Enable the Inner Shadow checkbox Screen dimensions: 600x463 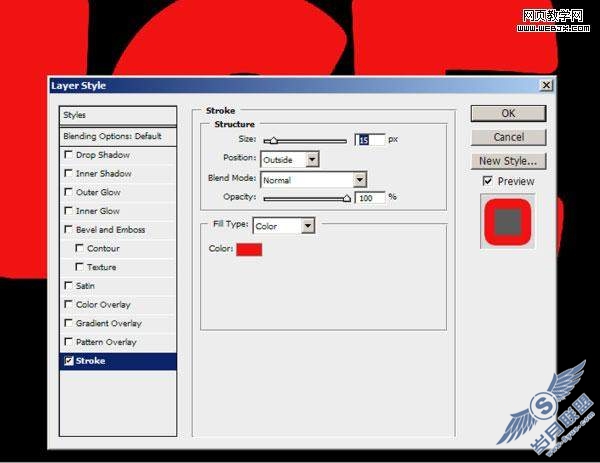[68, 173]
